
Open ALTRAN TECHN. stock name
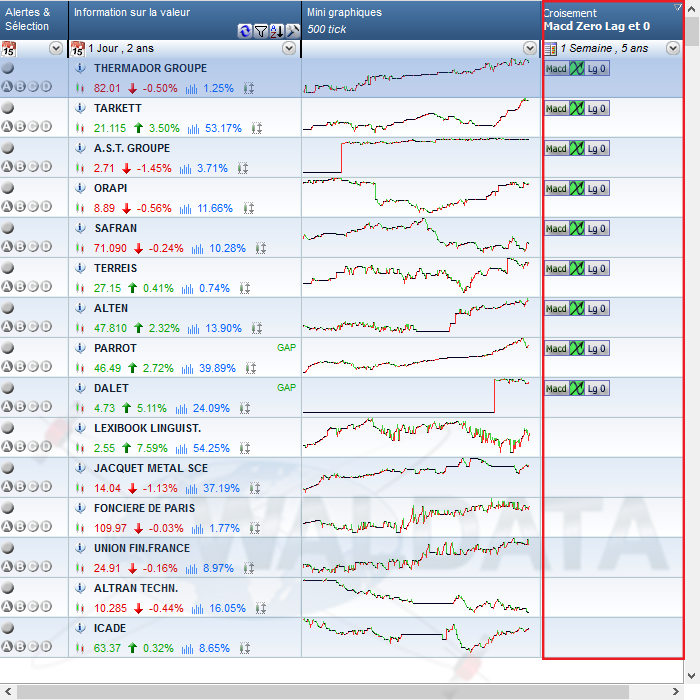point(136,588)
